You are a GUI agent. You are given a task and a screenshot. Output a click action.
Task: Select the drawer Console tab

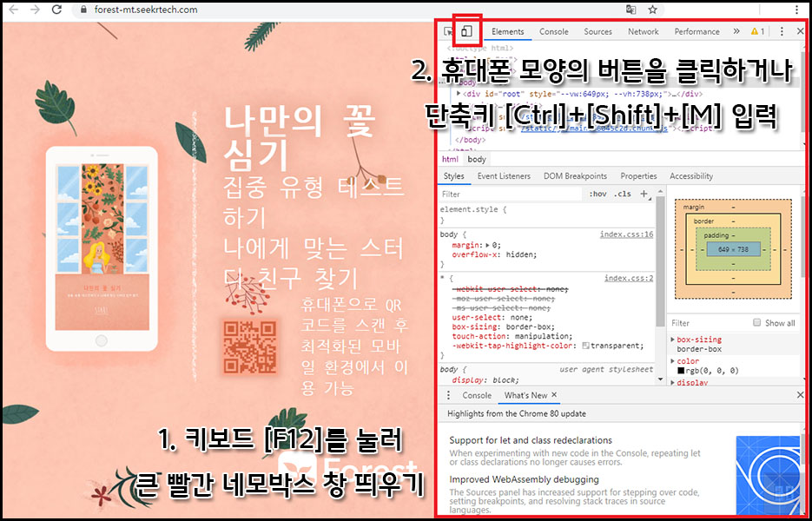click(477, 395)
